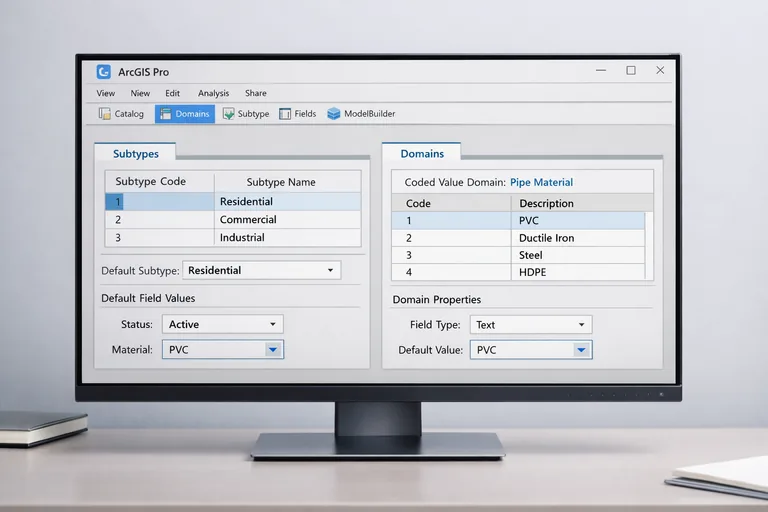
Task: Switch to the Subtypes panel tab
Action: point(134,154)
